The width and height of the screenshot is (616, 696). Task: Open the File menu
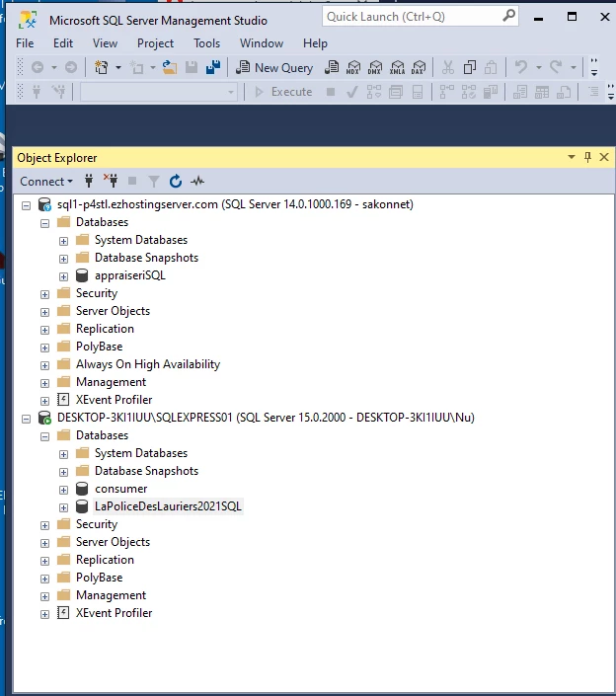pos(25,43)
